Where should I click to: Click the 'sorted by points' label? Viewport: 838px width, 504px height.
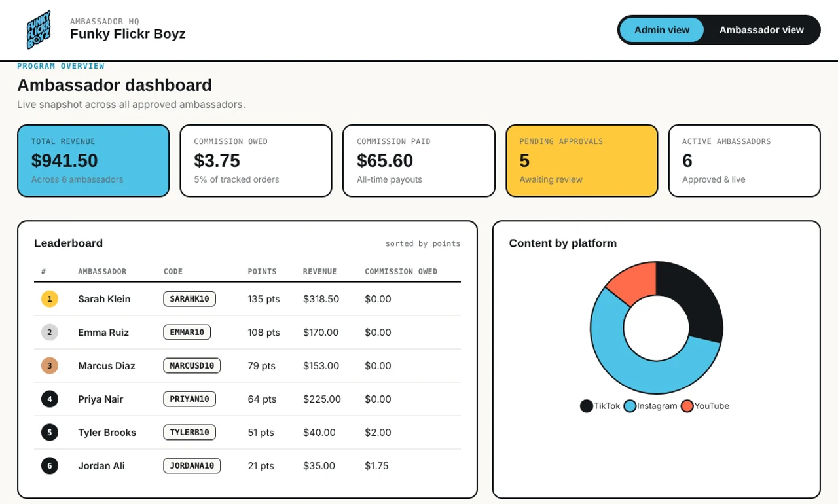point(423,243)
